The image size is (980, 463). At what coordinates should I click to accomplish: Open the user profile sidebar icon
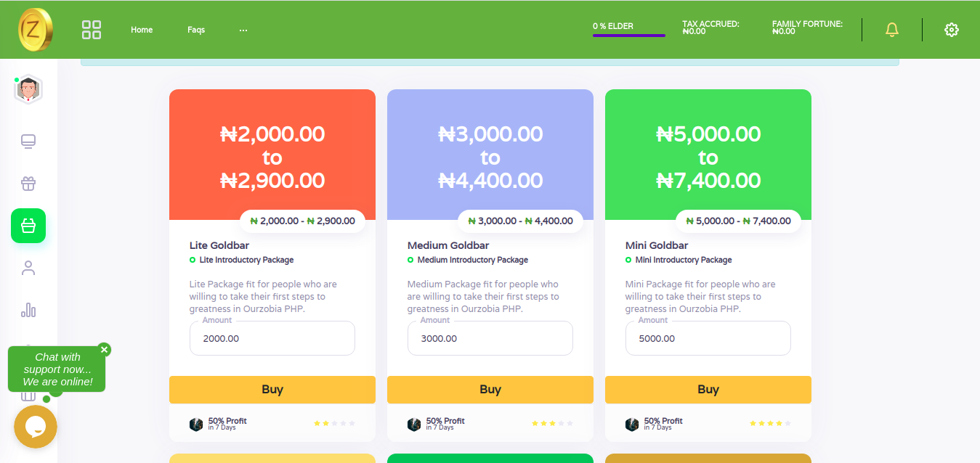(x=28, y=269)
